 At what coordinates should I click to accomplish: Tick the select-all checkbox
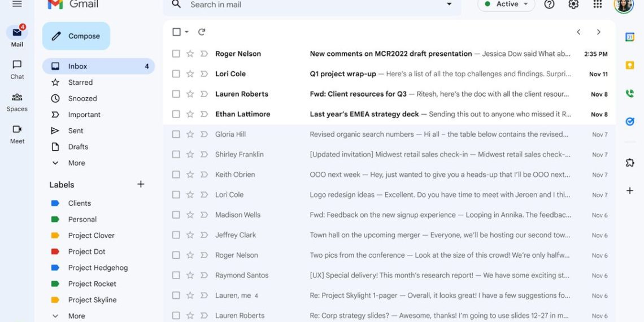(177, 32)
